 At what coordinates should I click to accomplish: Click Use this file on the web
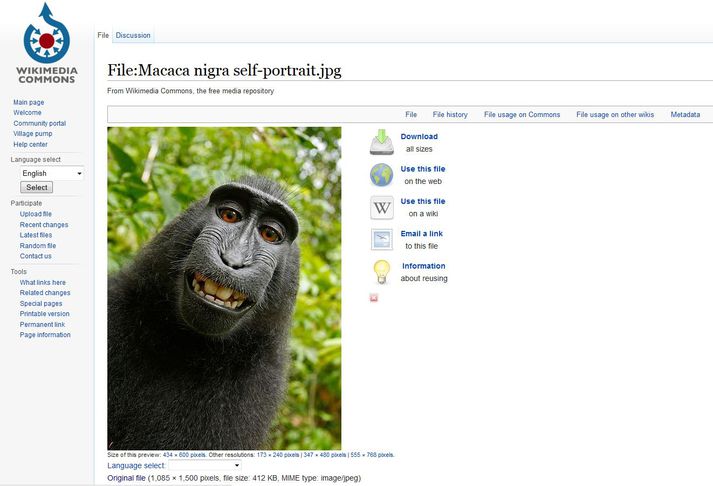coord(423,175)
